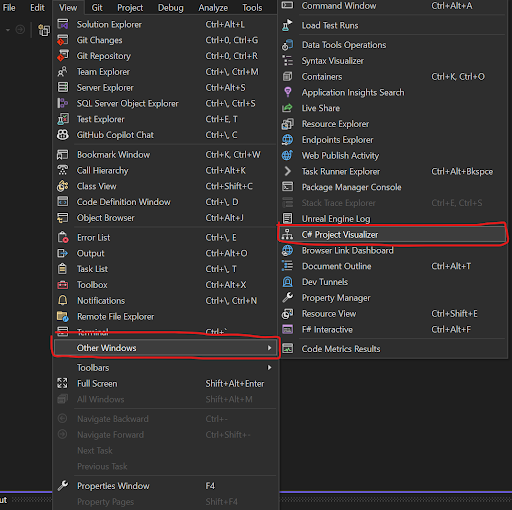Click the Solution Explorer icon
512x510 pixels.
(x=63, y=24)
